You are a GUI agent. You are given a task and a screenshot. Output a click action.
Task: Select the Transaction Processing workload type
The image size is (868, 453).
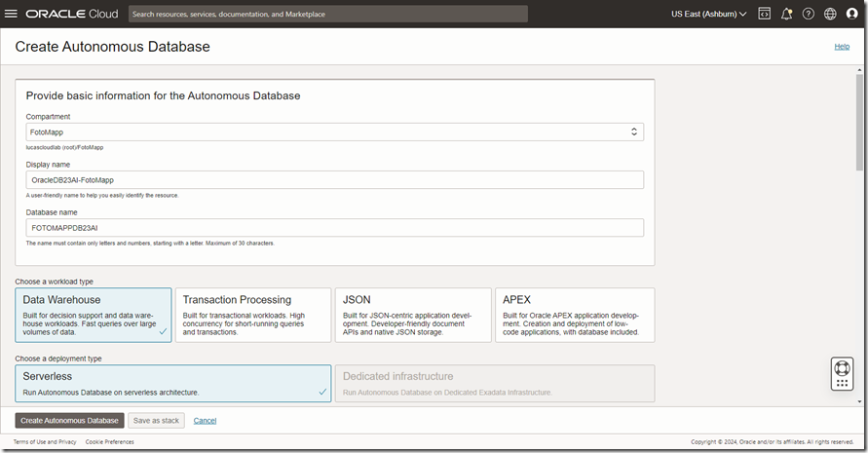253,315
